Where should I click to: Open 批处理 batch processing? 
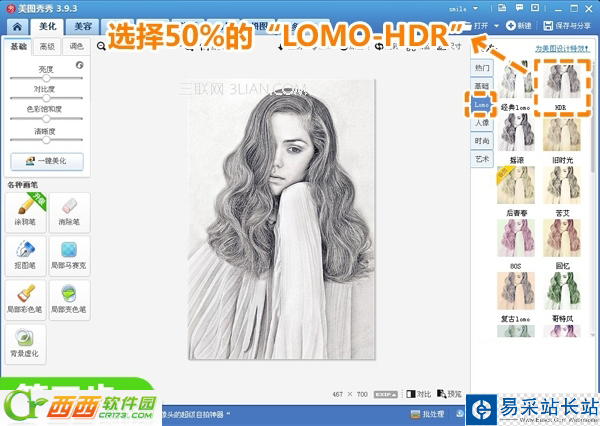click(427, 414)
